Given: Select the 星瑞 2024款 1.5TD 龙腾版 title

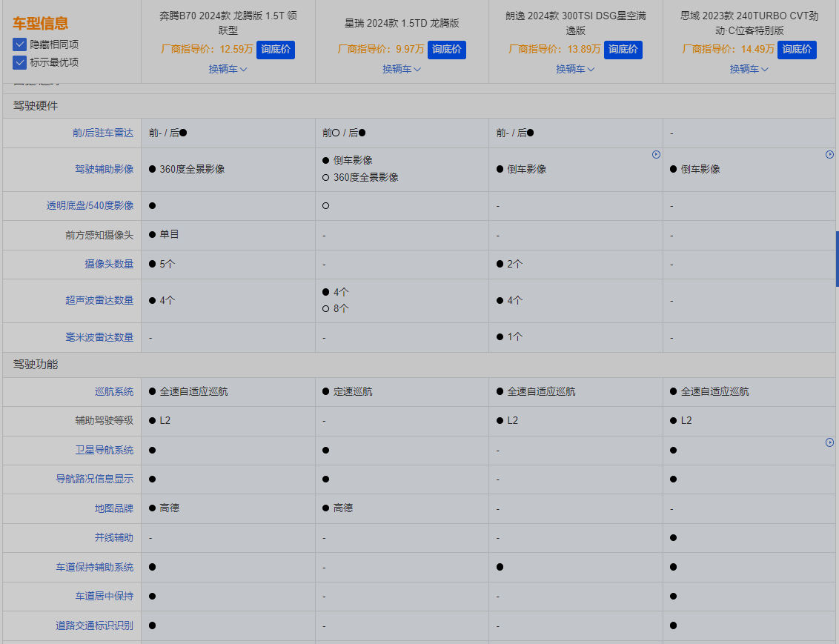Looking at the screenshot, I should (x=402, y=23).
